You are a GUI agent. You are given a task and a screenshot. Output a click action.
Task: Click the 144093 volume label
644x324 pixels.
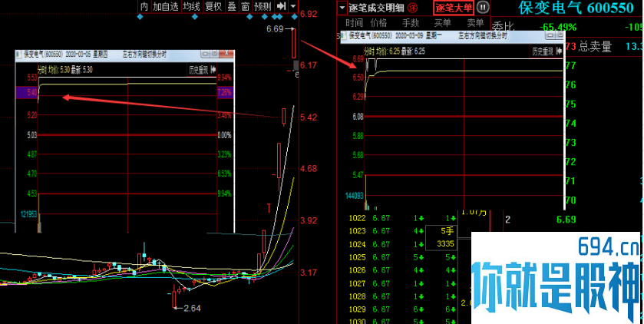tap(355, 196)
